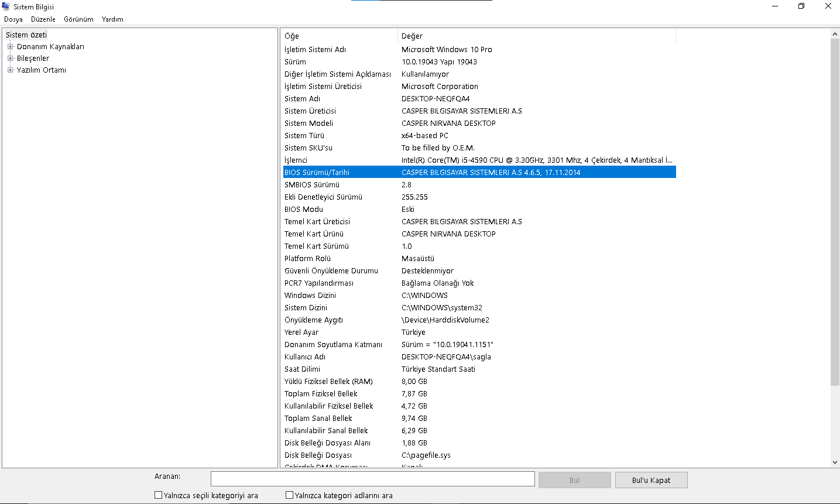
Task: Select the Sürüm row with 10.0.19043
Action: [x=479, y=62]
